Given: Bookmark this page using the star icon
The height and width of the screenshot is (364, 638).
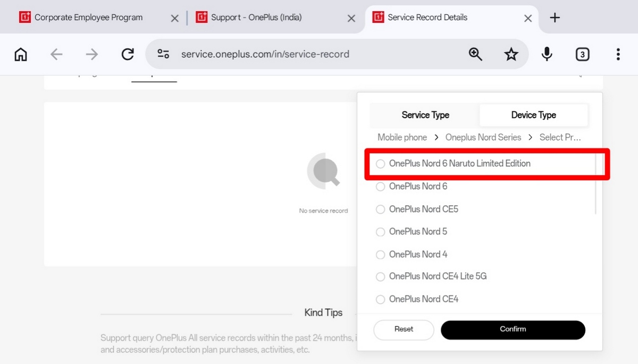Looking at the screenshot, I should click(x=511, y=54).
